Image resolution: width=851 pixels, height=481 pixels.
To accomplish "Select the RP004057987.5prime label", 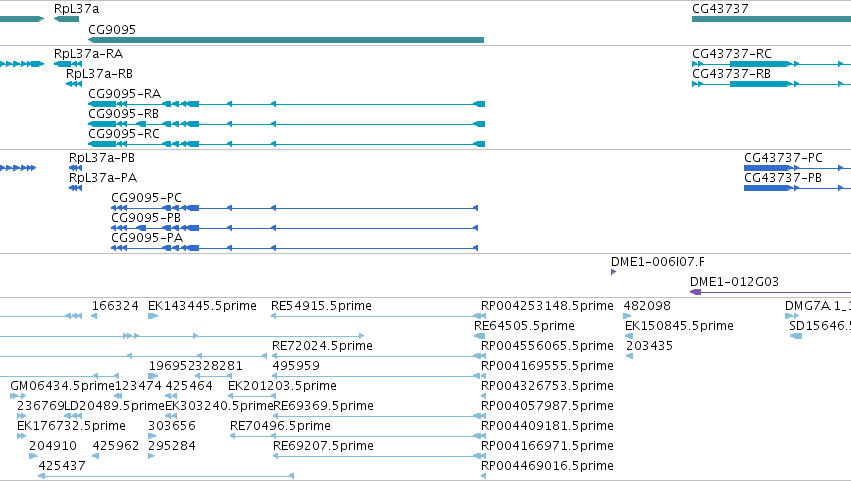I will pos(547,407).
